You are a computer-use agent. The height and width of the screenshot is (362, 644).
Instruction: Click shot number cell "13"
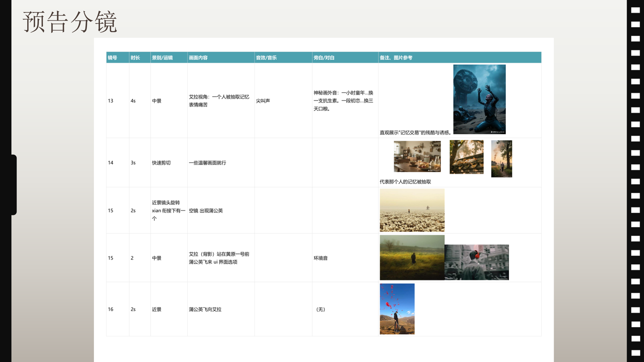click(x=118, y=101)
